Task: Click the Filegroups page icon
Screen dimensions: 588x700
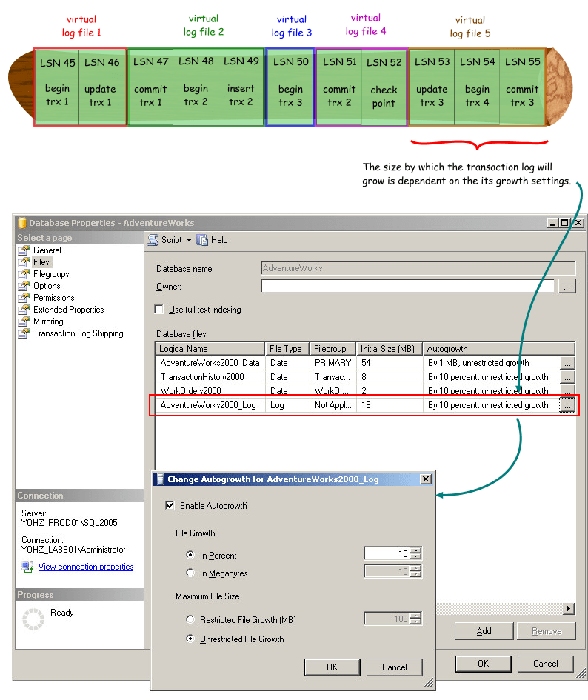Action: pyautogui.click(x=24, y=274)
